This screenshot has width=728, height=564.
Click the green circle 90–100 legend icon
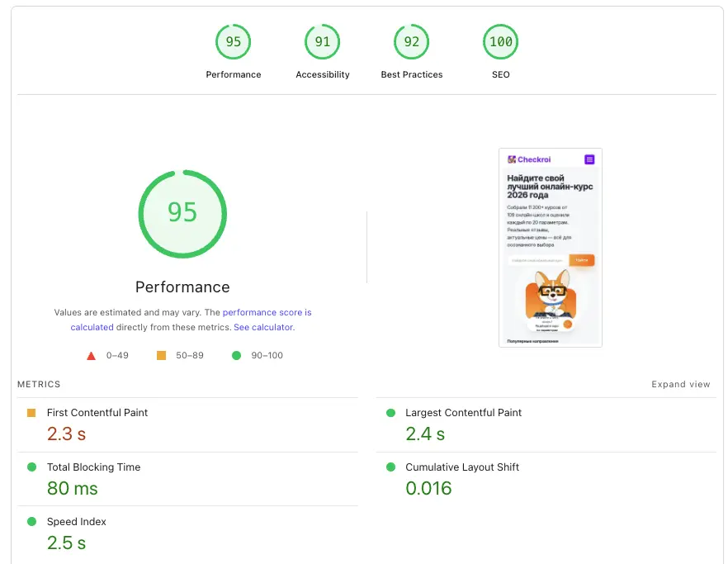pyautogui.click(x=236, y=355)
